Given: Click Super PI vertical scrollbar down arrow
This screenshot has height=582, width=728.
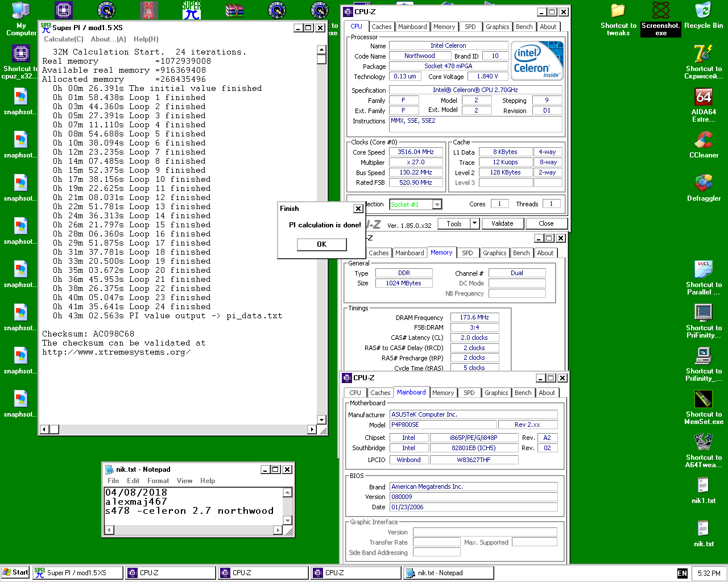Looking at the screenshot, I should click(321, 420).
